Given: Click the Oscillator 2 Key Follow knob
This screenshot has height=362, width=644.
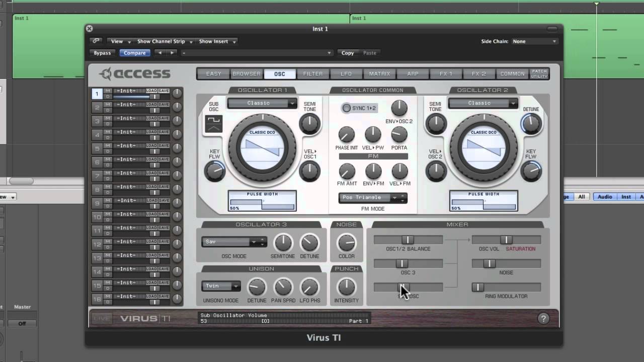Looking at the screenshot, I should [531, 171].
